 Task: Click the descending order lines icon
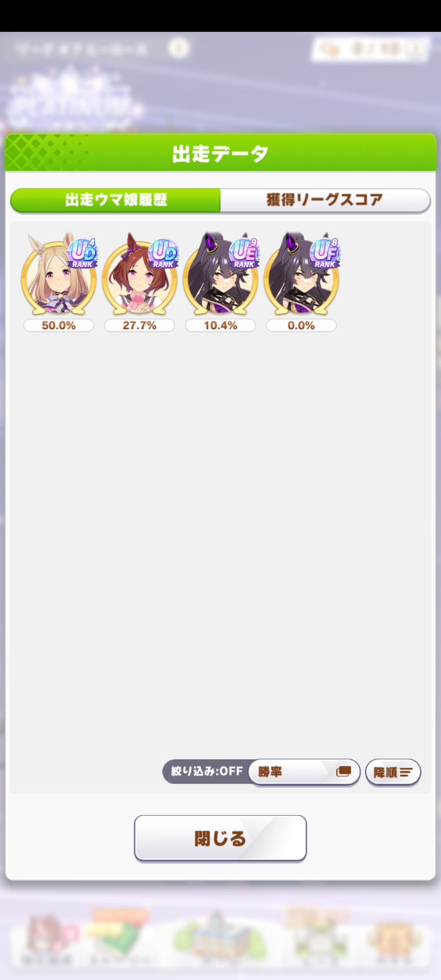click(x=406, y=772)
